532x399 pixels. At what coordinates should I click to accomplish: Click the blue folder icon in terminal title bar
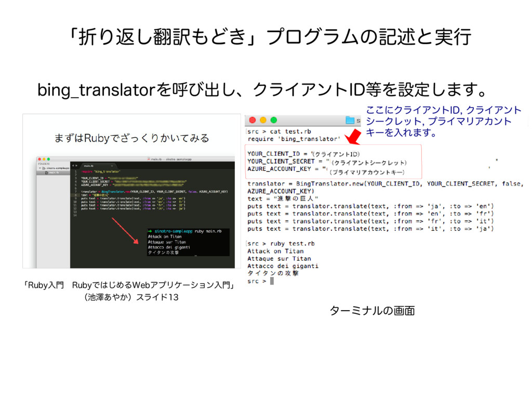click(350, 120)
